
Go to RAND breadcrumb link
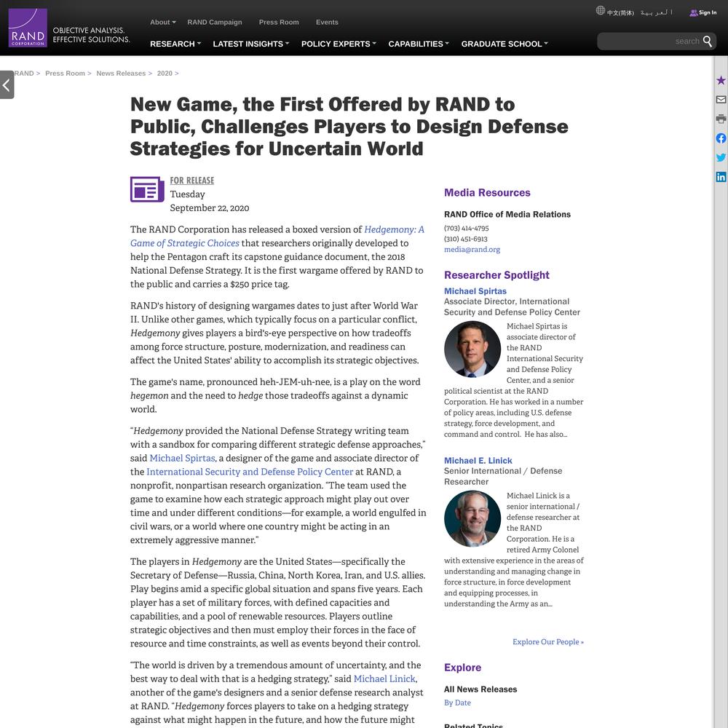(24, 74)
